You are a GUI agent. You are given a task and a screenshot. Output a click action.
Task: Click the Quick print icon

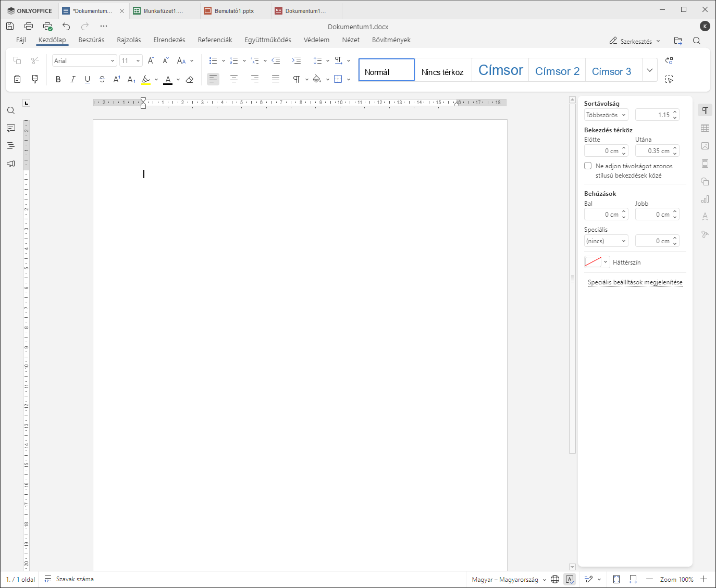click(47, 26)
